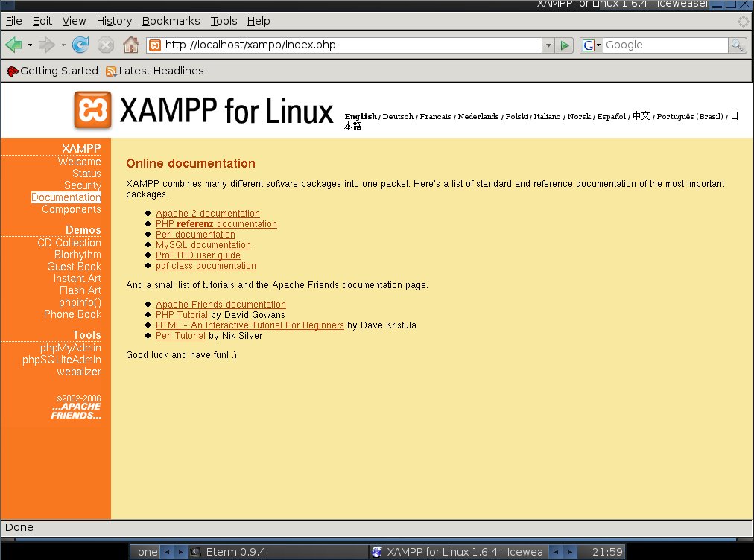Click the right arrow beside the clock
The width and height of the screenshot is (754, 560).
569,552
